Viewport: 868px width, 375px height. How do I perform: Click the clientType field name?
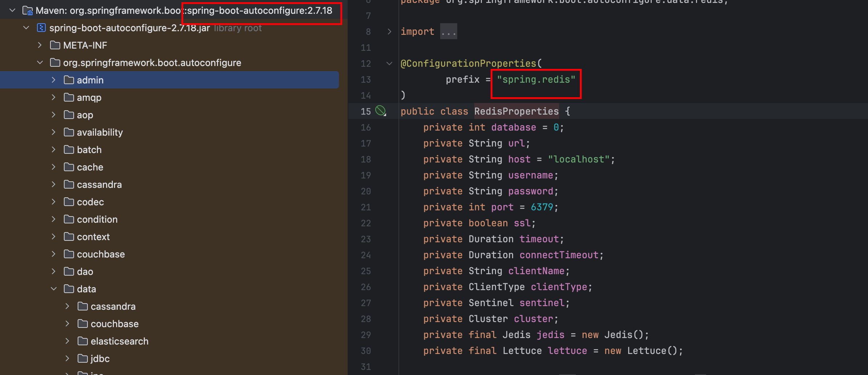[559, 287]
